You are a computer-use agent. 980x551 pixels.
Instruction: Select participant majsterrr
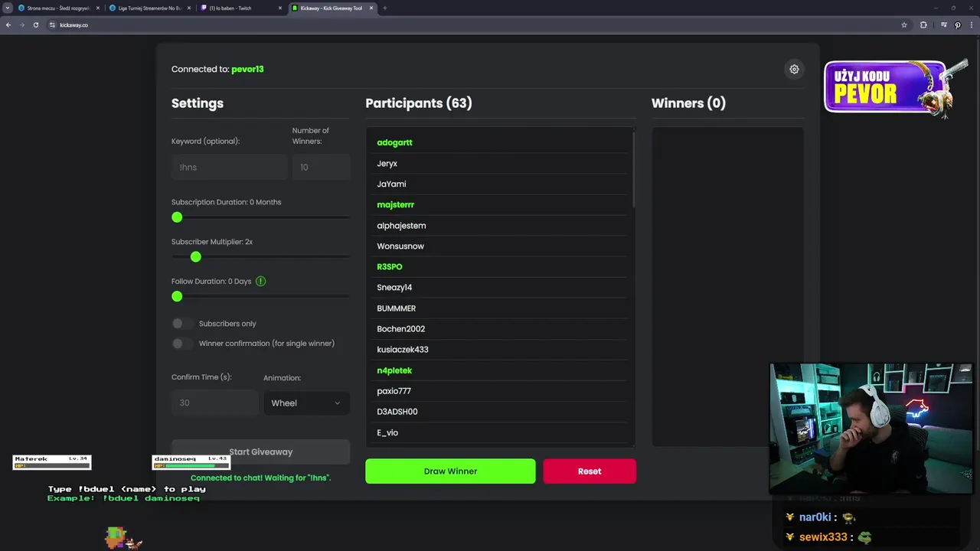click(x=395, y=204)
